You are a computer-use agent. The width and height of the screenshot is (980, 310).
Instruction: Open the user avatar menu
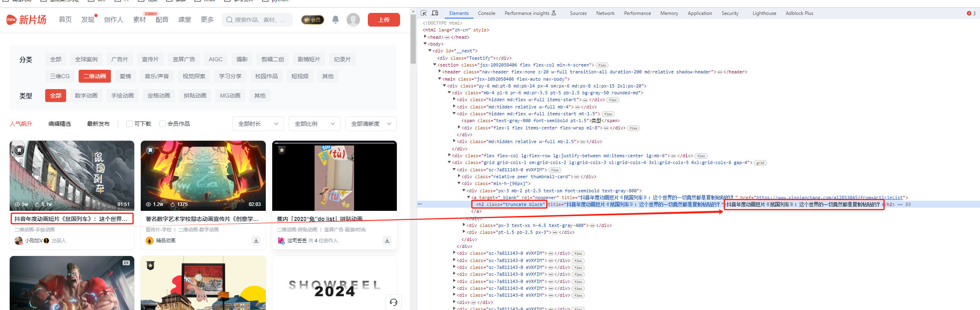click(x=353, y=20)
